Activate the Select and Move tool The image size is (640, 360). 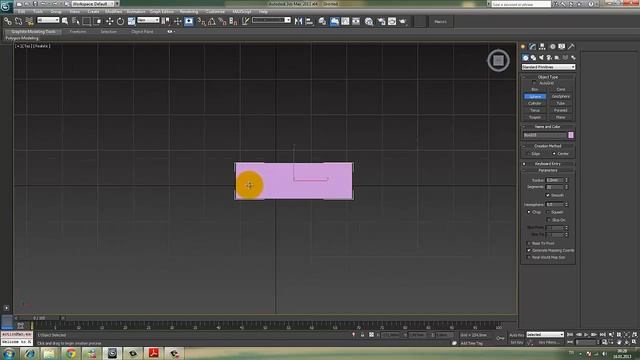(x=109, y=21)
